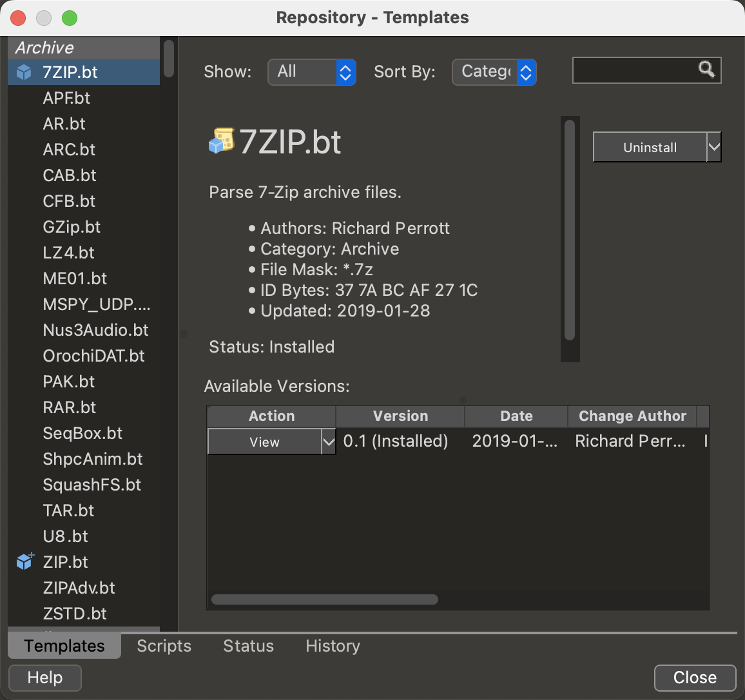Click the Date column header
Screen dimensions: 745x700
tap(516, 416)
